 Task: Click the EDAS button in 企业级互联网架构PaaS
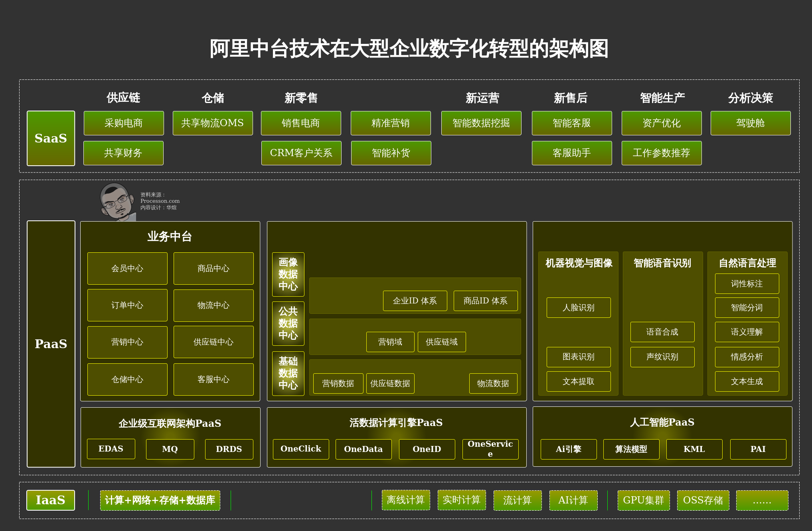coord(111,449)
